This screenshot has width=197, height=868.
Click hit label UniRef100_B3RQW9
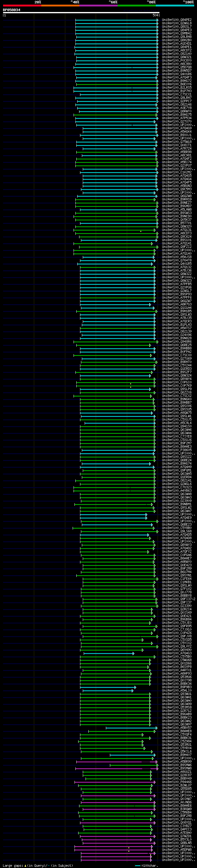[177, 809]
